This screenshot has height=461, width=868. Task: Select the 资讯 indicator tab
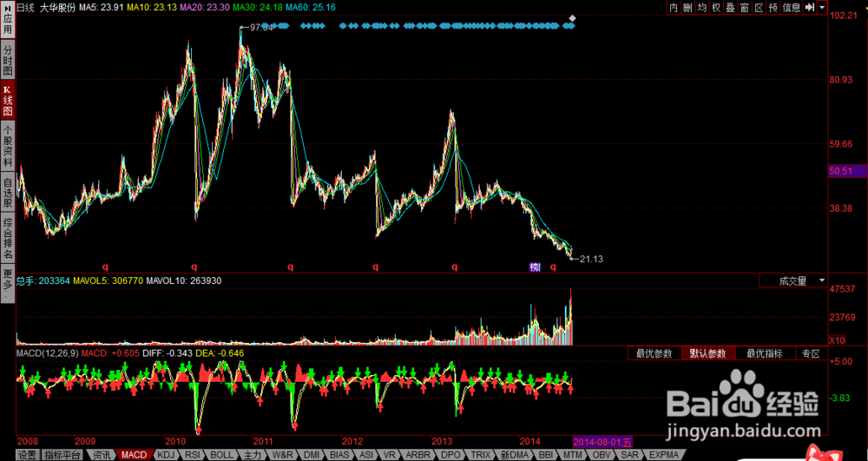[x=101, y=456]
